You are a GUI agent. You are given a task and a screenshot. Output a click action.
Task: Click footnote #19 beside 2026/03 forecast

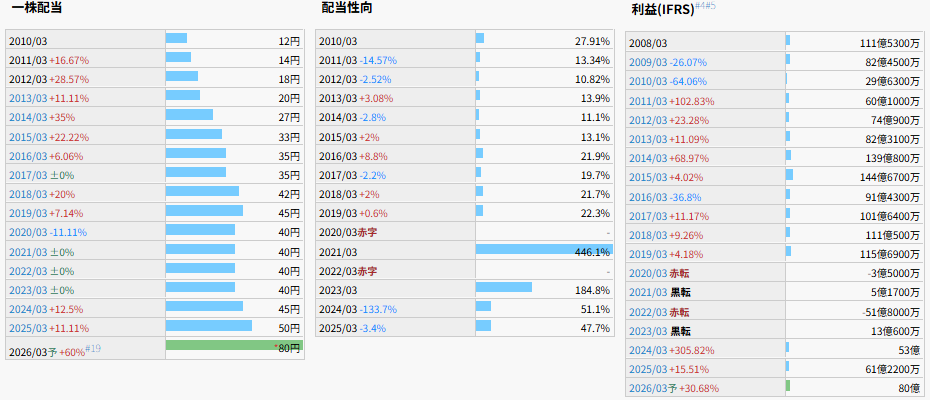pos(93,348)
